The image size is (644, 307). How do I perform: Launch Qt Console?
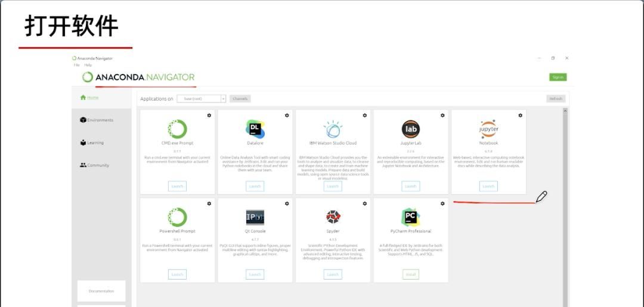pyautogui.click(x=255, y=275)
